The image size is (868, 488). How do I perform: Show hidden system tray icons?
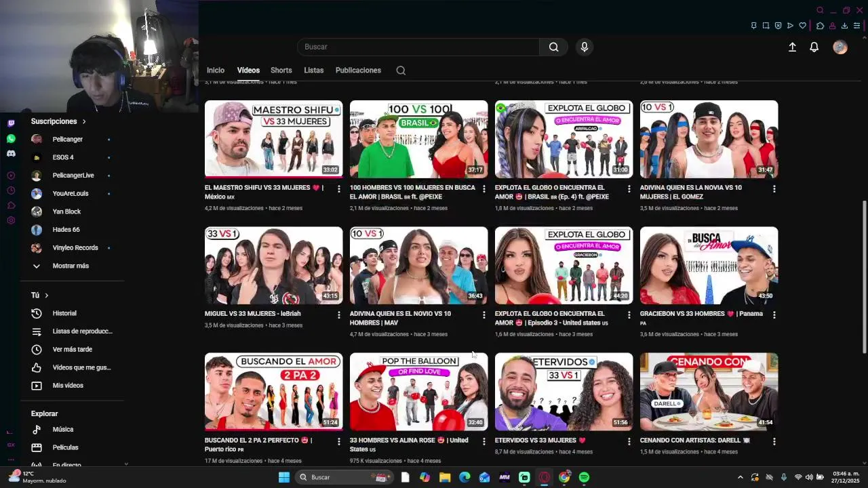click(740, 477)
